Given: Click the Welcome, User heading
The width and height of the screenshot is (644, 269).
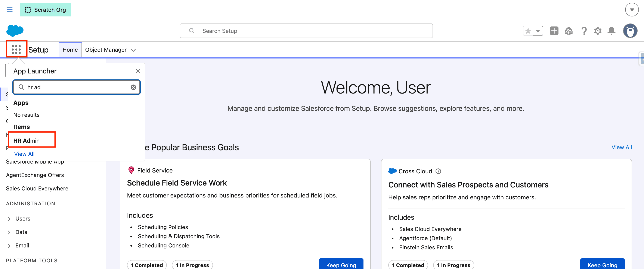Looking at the screenshot, I should [x=375, y=88].
